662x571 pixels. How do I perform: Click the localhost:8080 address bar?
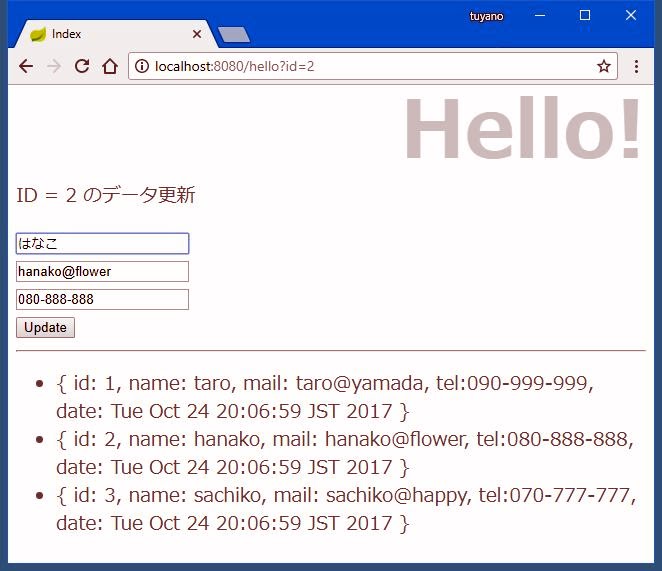[370, 66]
